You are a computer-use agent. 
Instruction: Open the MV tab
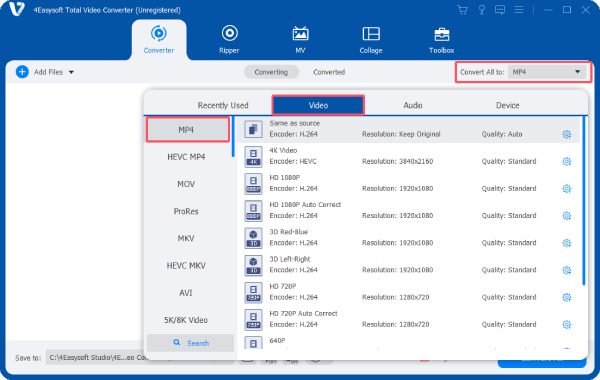tap(300, 39)
